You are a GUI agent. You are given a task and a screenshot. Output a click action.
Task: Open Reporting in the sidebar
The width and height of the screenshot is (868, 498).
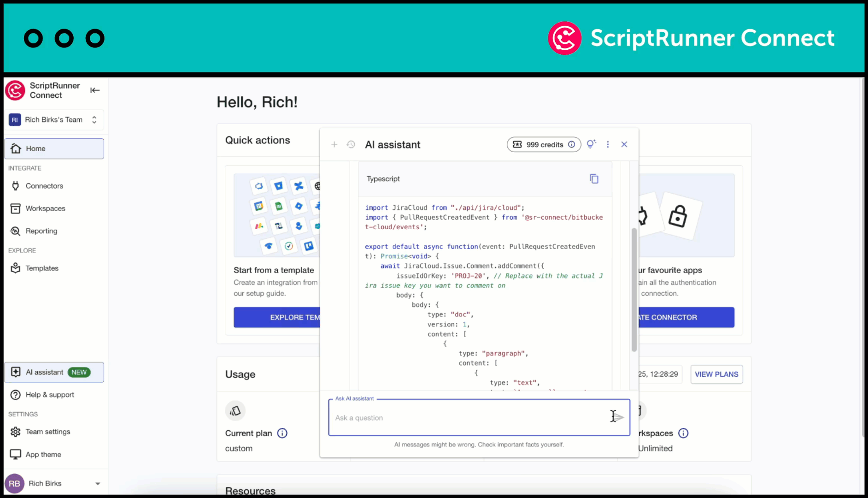click(x=54, y=231)
